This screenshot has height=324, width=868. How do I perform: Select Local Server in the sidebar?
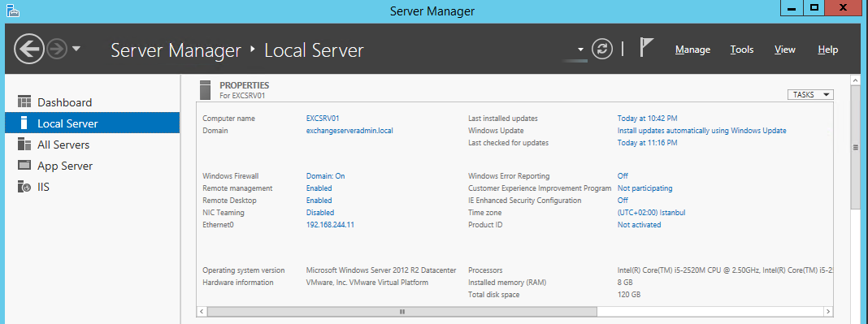pos(93,123)
